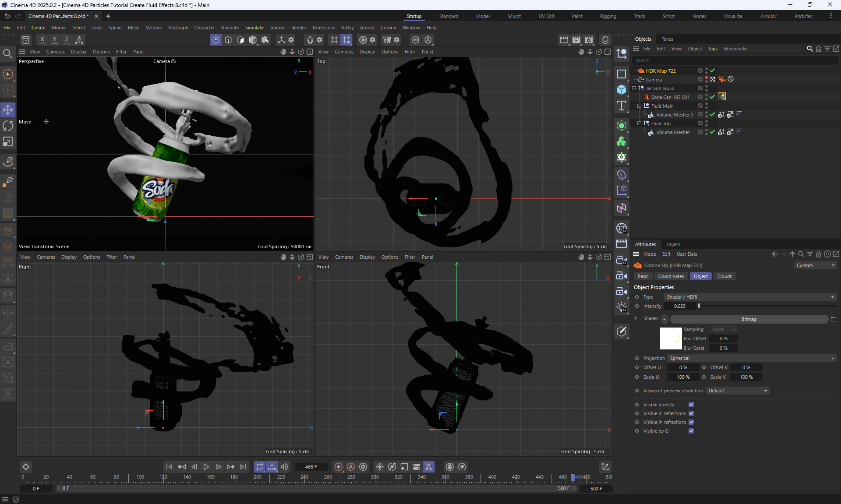Click the Go to Start button
Image resolution: width=841 pixels, height=504 pixels.
pos(169,467)
